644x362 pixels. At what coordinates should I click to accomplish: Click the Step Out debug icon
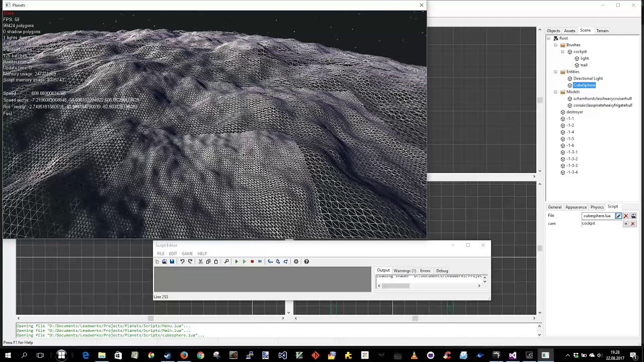[x=286, y=261]
